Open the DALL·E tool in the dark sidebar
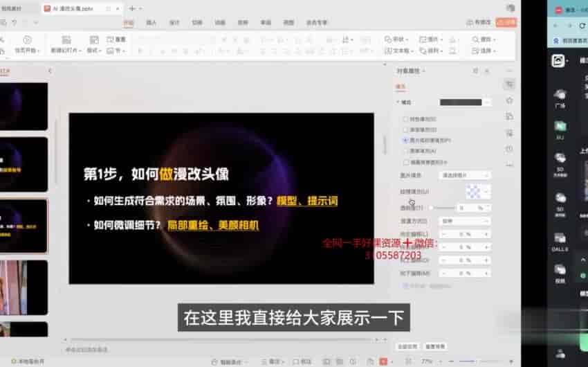588x367 pixels. pos(560,242)
